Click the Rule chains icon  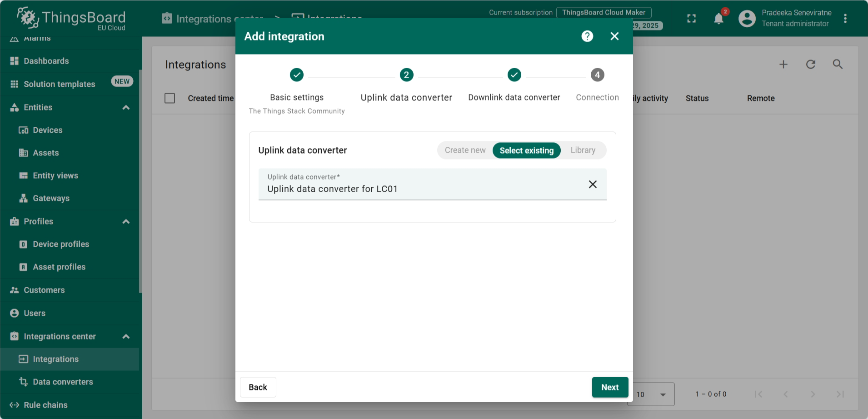click(15, 405)
